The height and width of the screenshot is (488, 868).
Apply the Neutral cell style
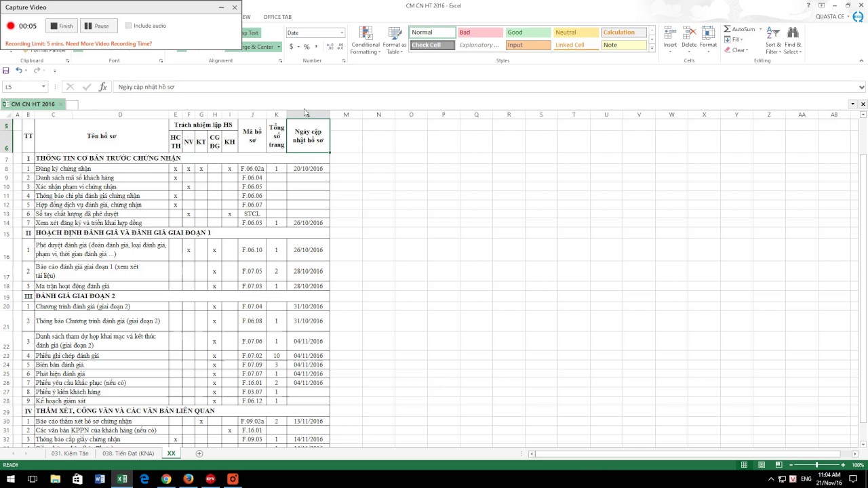tap(576, 33)
